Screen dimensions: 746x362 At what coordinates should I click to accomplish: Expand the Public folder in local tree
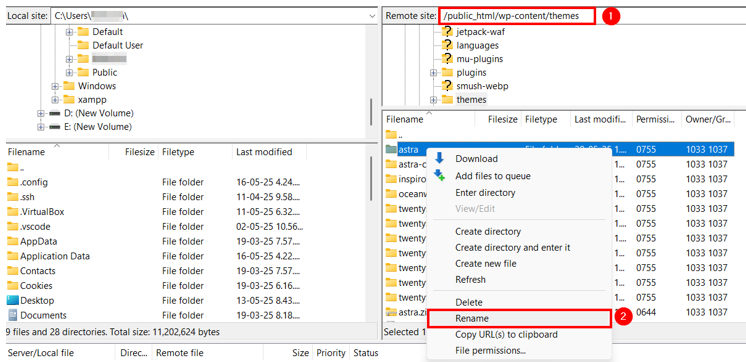[x=69, y=73]
